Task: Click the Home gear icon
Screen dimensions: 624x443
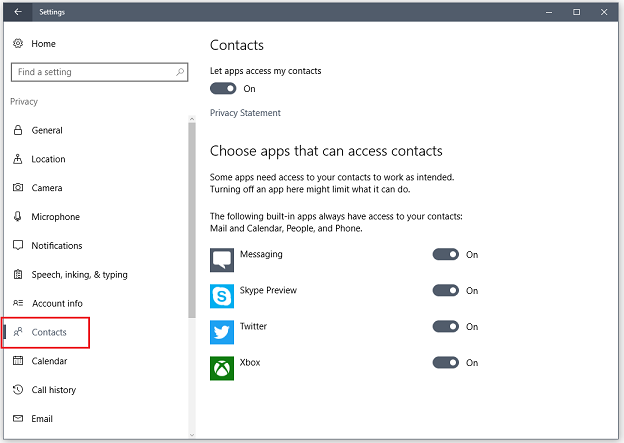Action: 18,44
